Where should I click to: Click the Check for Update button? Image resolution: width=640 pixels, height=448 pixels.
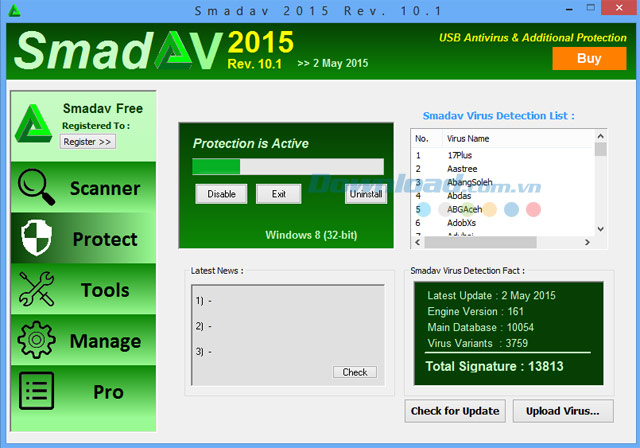coord(455,411)
